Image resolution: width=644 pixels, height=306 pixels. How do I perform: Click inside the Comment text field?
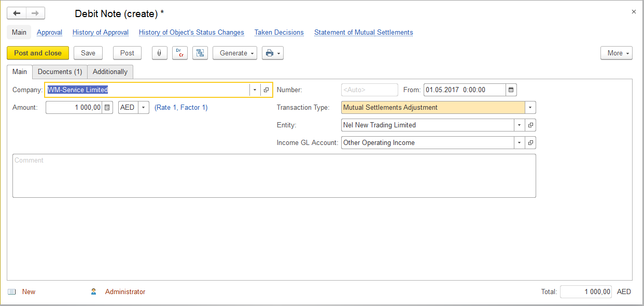tap(274, 176)
